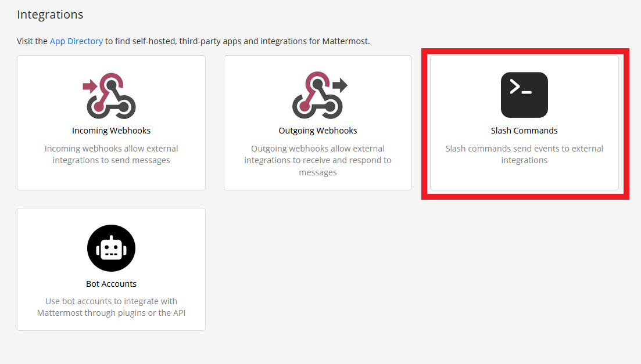641x364 pixels.
Task: Click the Outgoing Webhooks label
Action: [318, 130]
